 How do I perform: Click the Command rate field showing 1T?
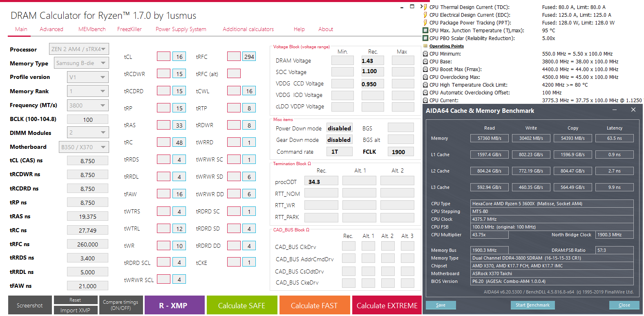[340, 152]
